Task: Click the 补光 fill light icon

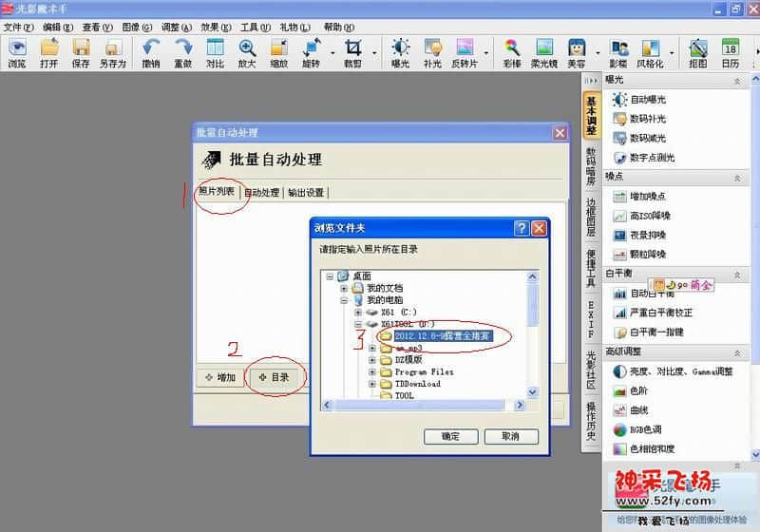Action: [x=432, y=53]
